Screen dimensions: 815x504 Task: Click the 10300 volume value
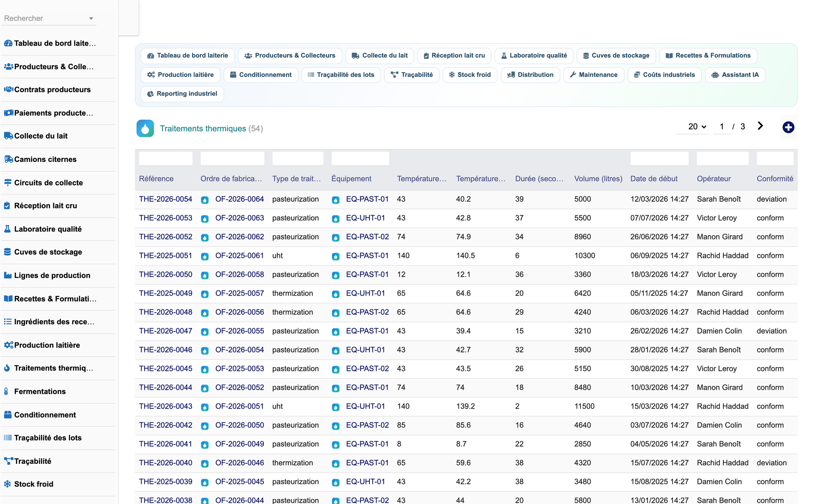(x=585, y=256)
